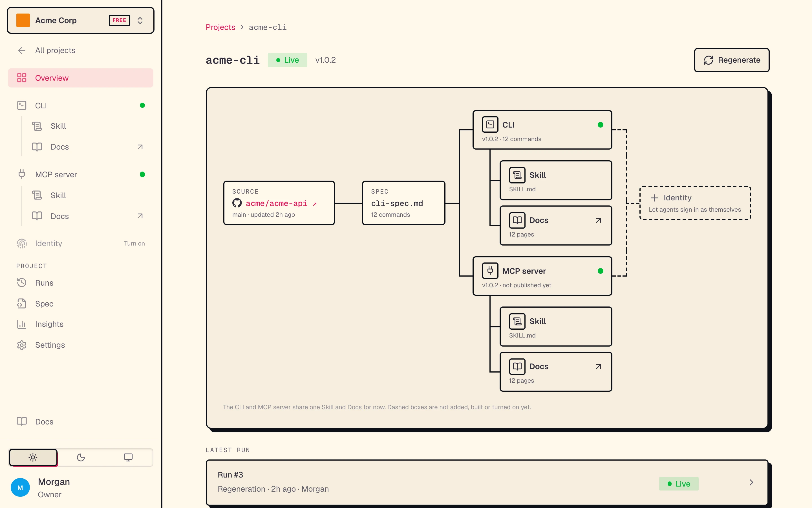Open the workspace switcher chevrons
The image size is (812, 508).
pyautogui.click(x=140, y=21)
